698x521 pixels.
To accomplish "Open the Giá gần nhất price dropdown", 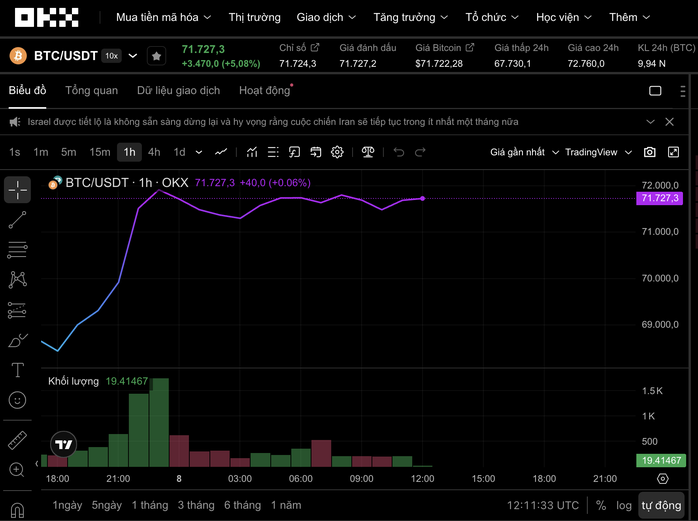I will click(523, 152).
